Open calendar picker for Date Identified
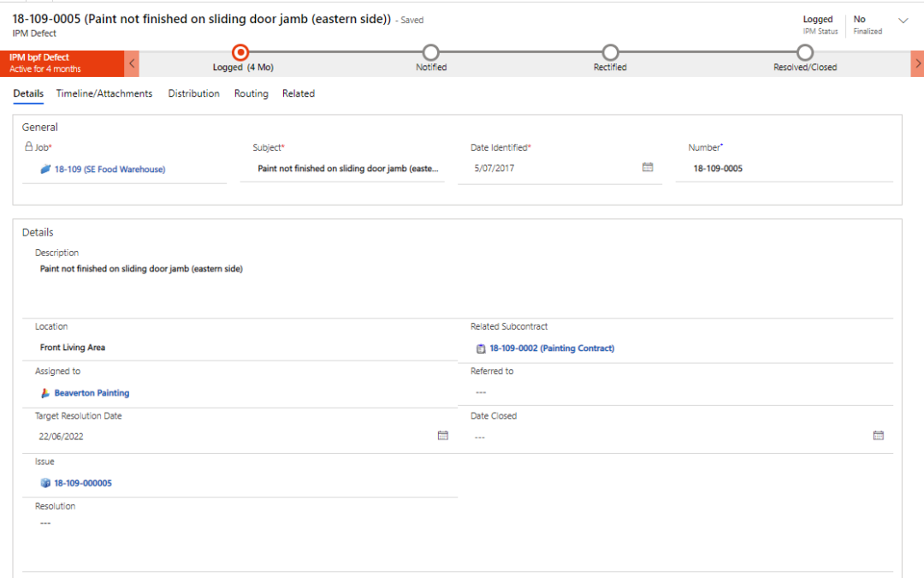Viewport: 924px width, 578px height. [x=648, y=168]
